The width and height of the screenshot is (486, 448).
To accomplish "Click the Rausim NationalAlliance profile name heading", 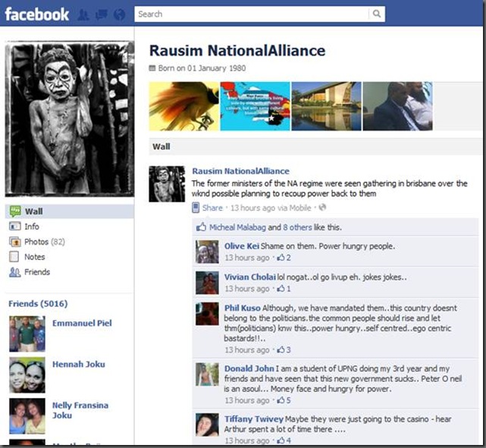I will (x=237, y=51).
